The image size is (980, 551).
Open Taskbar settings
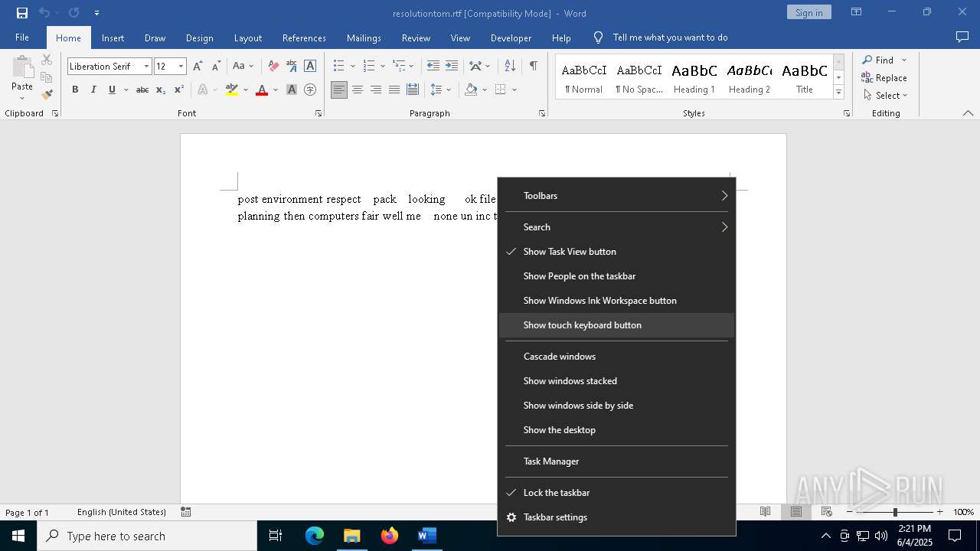click(616, 517)
